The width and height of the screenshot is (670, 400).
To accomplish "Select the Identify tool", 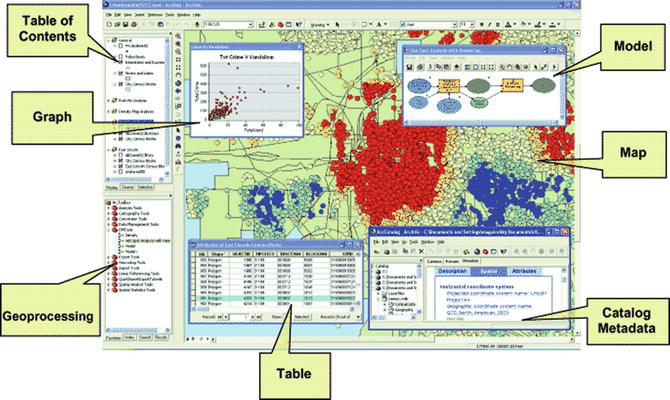I will tap(178, 138).
